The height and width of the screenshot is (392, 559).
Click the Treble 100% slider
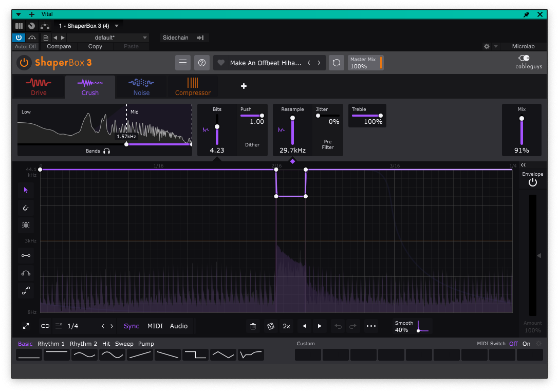coord(367,116)
